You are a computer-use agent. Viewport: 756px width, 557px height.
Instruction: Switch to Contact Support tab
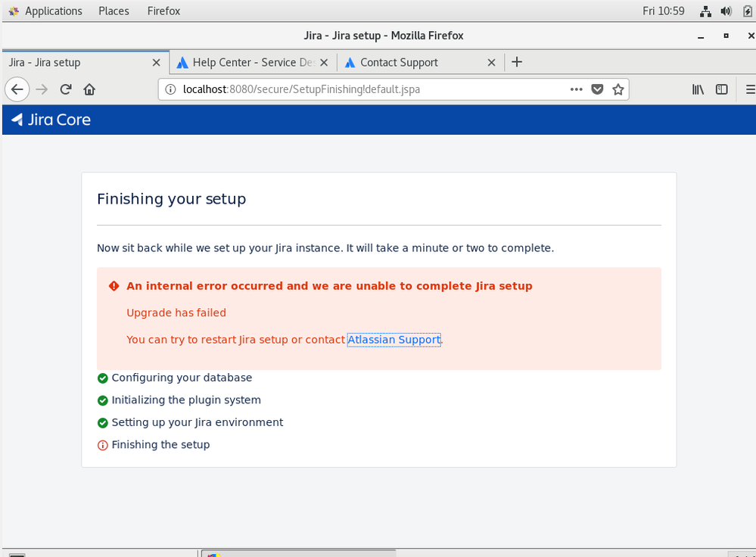pyautogui.click(x=421, y=62)
